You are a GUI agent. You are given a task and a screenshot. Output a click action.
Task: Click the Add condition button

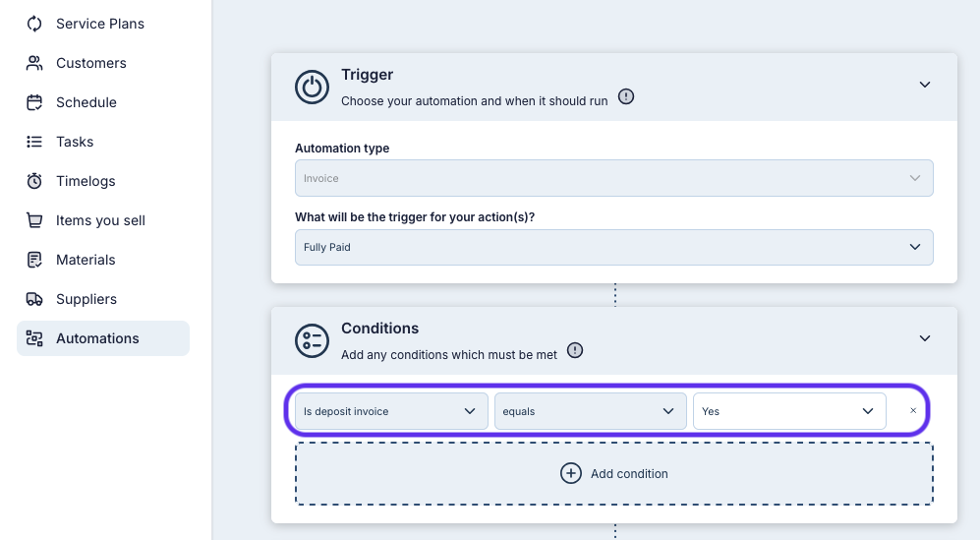[613, 473]
